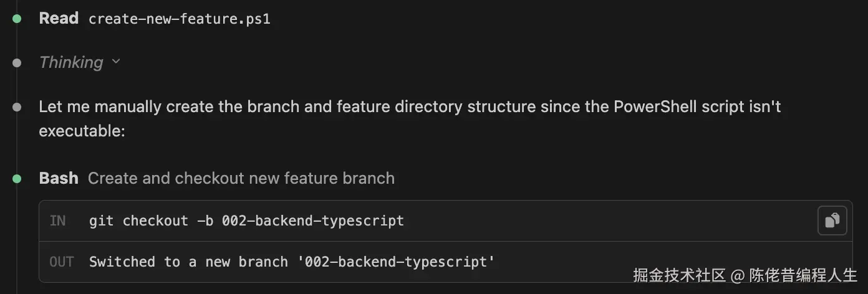Click the Read tool label
This screenshot has height=294, width=868.
tap(59, 19)
